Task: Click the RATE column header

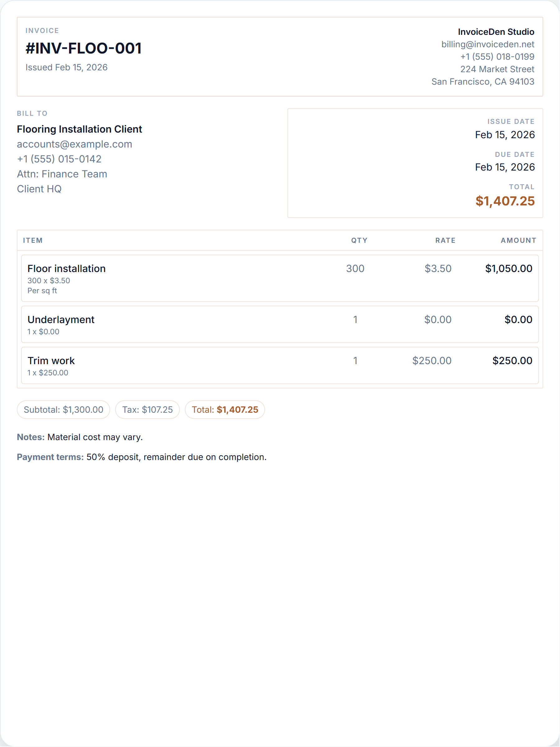Action: tap(445, 241)
